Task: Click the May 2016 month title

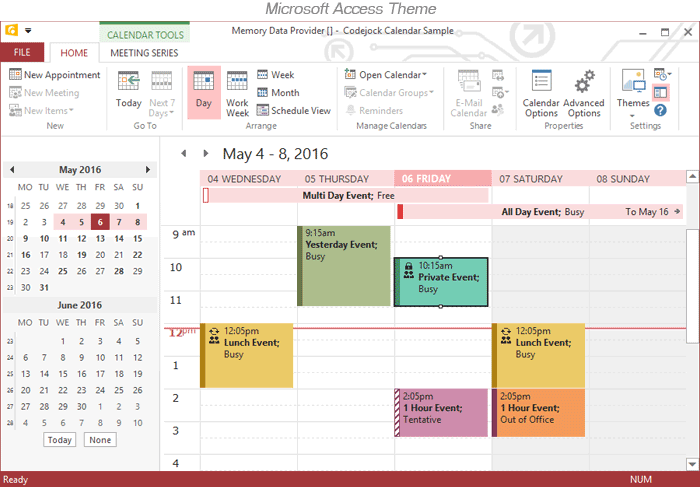Action: pyautogui.click(x=80, y=170)
